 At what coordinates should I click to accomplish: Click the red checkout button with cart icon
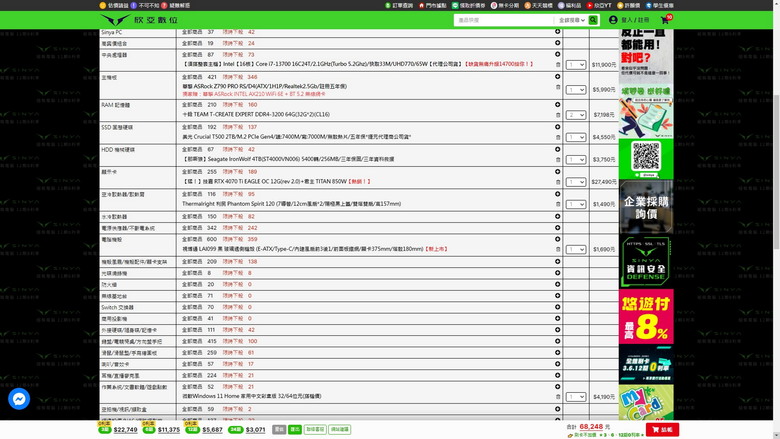662,430
